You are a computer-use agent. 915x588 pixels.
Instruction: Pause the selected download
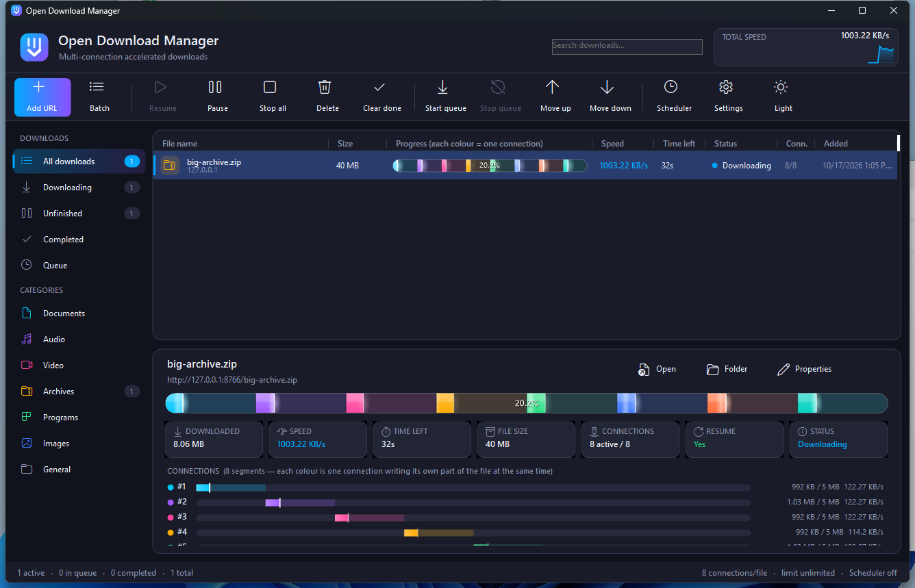pyautogui.click(x=218, y=97)
